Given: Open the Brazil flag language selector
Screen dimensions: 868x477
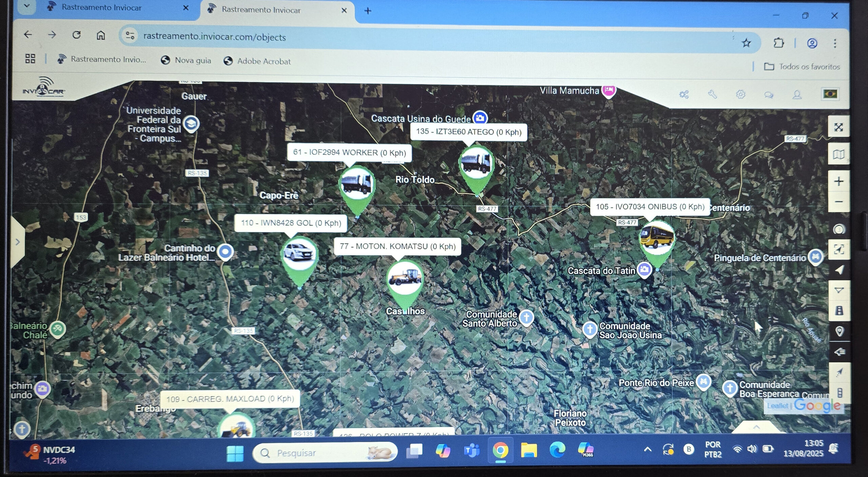Looking at the screenshot, I should pos(830,94).
